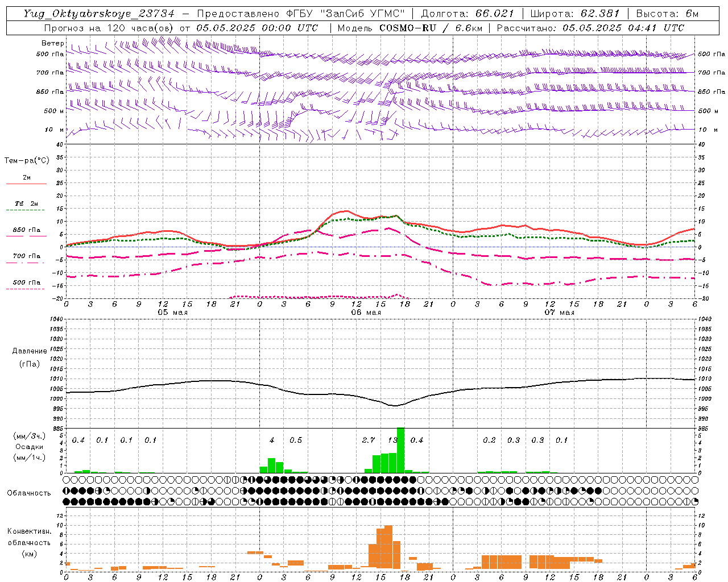Click the '0.5' precipitation total value
This screenshot has height=582, width=728.
[x=296, y=440]
